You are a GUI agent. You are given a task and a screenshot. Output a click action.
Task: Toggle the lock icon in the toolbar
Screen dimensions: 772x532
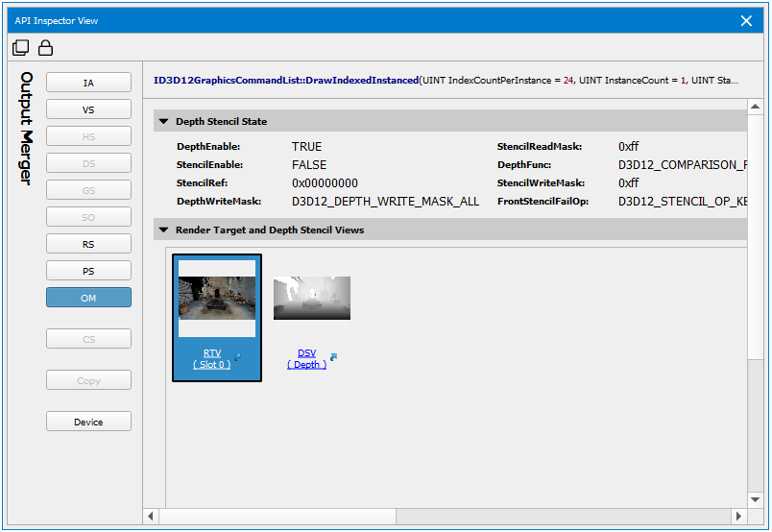coord(45,48)
